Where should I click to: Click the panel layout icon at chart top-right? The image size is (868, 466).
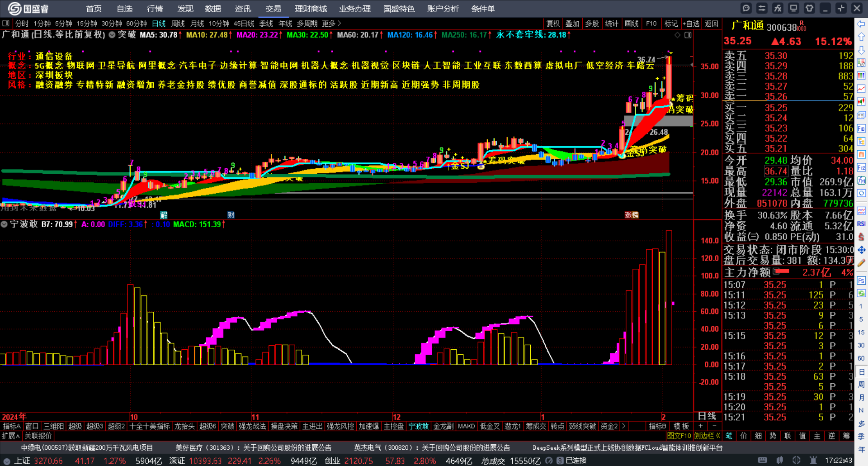(x=688, y=35)
